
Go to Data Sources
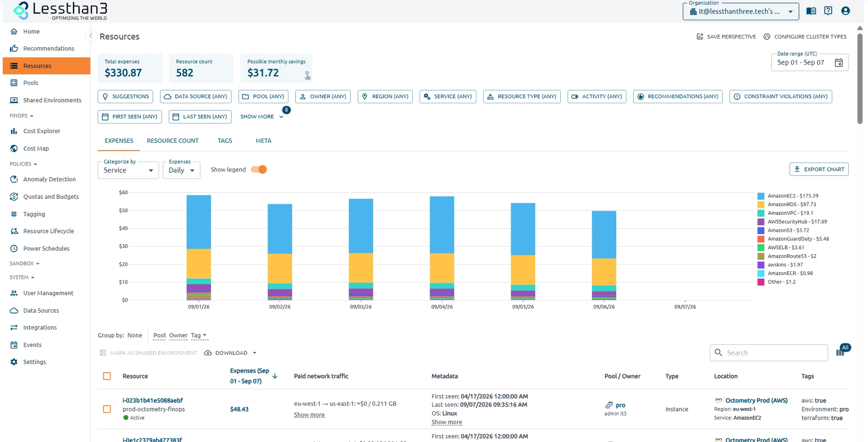(41, 311)
